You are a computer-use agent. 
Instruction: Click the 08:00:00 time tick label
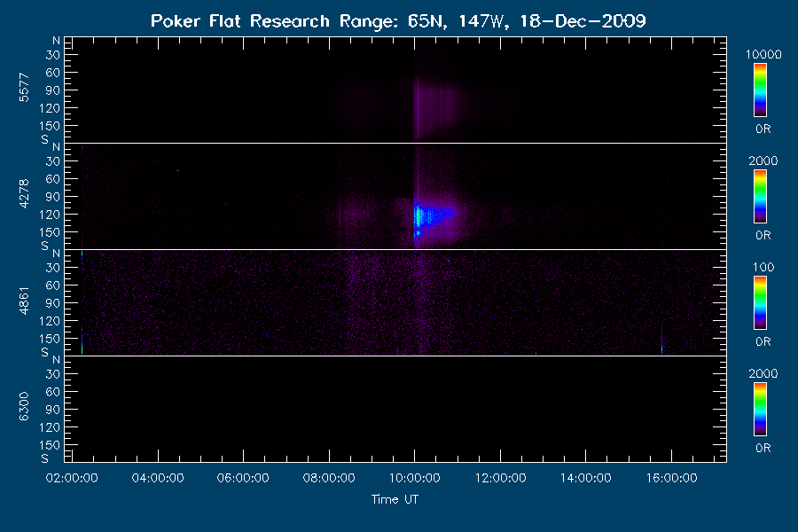(x=329, y=478)
